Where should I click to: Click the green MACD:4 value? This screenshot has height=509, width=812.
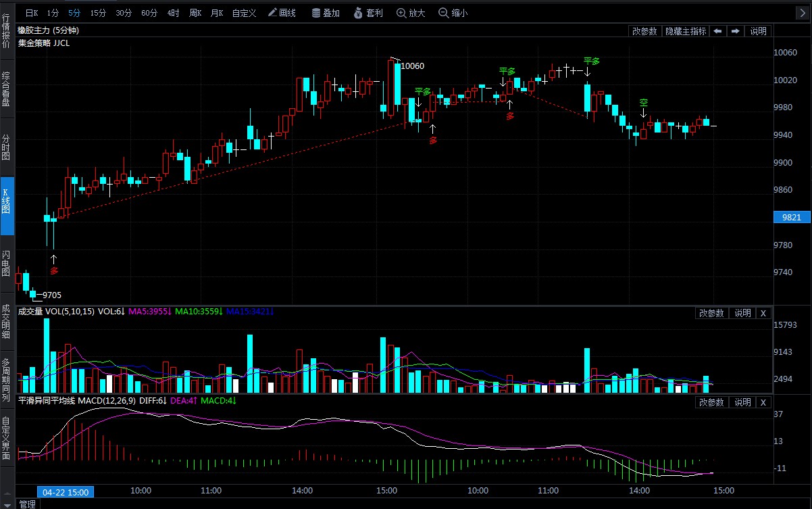218,401
